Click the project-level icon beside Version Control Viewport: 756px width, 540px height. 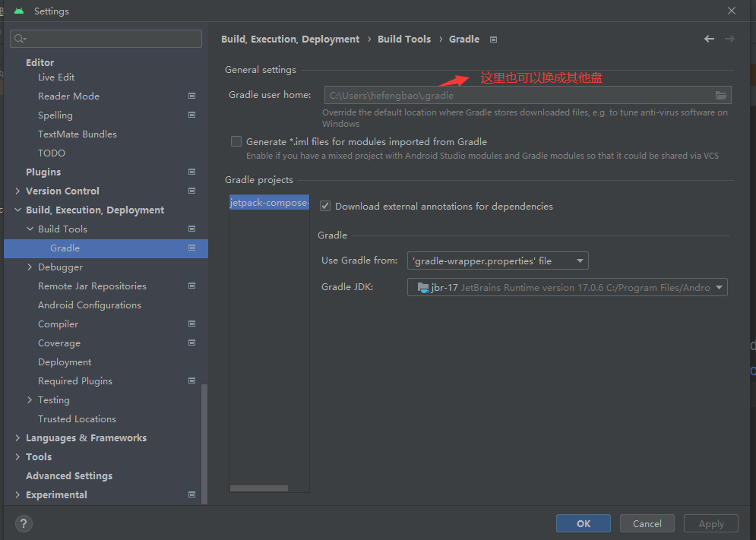(192, 191)
